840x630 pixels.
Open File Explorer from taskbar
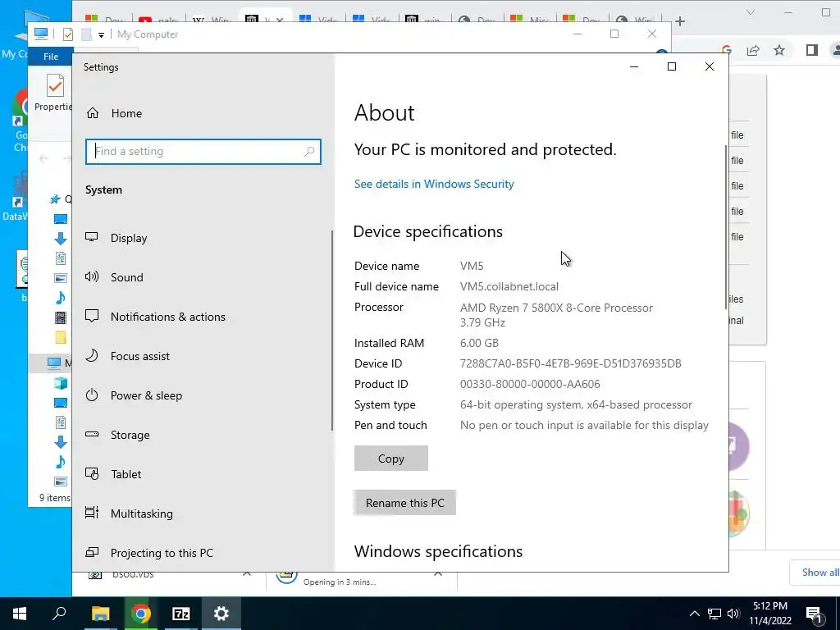click(100, 614)
